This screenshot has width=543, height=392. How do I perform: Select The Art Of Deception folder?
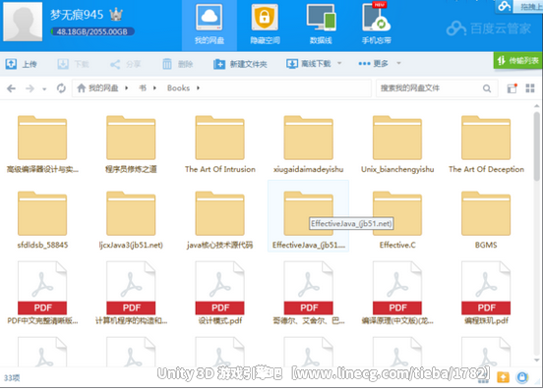[486, 144]
